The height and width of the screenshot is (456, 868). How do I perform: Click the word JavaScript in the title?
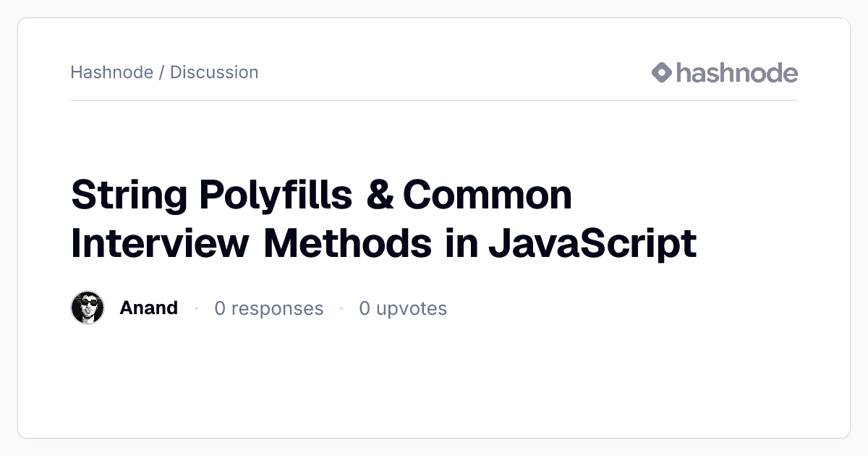[592, 244]
